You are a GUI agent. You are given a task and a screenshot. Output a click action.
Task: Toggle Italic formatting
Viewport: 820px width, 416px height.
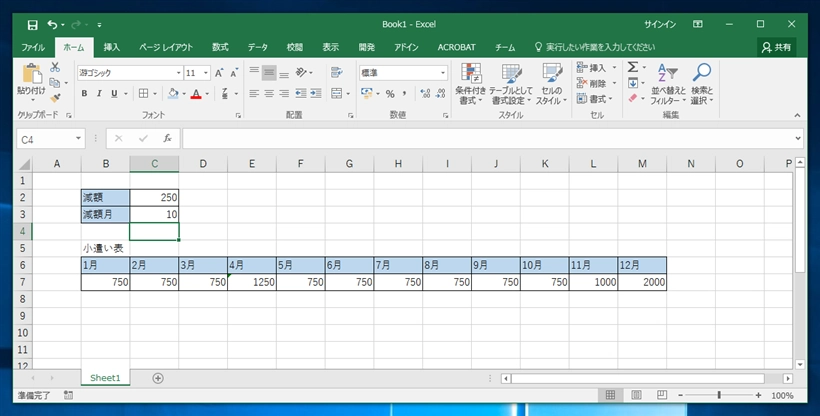point(99,94)
